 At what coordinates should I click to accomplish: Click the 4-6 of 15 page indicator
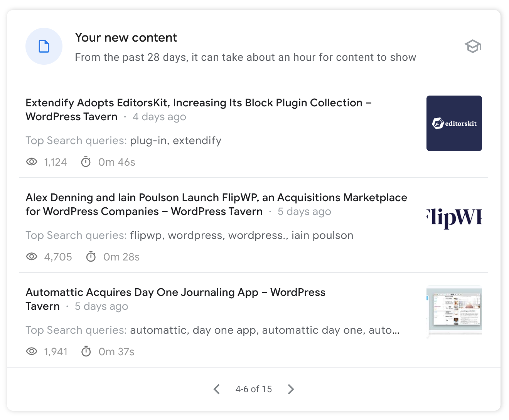(254, 389)
